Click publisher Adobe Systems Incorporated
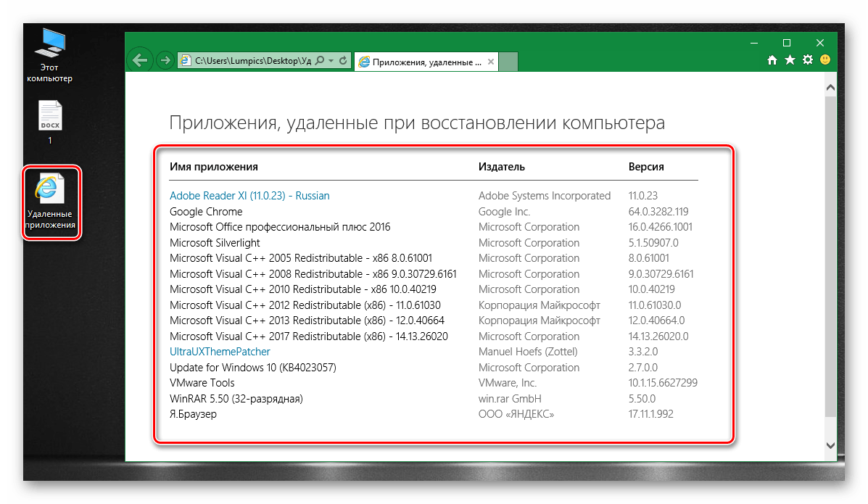Viewport: 868px width, 504px height. point(545,196)
